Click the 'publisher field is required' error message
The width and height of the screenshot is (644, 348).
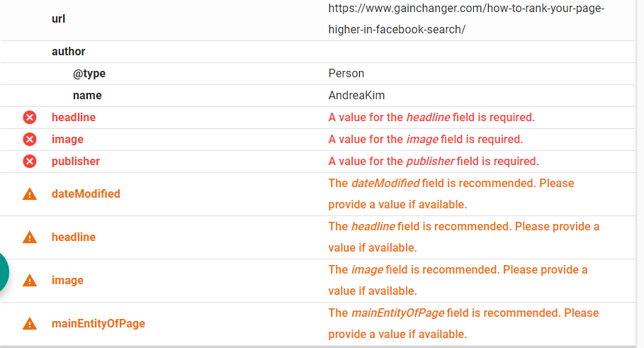point(434,162)
